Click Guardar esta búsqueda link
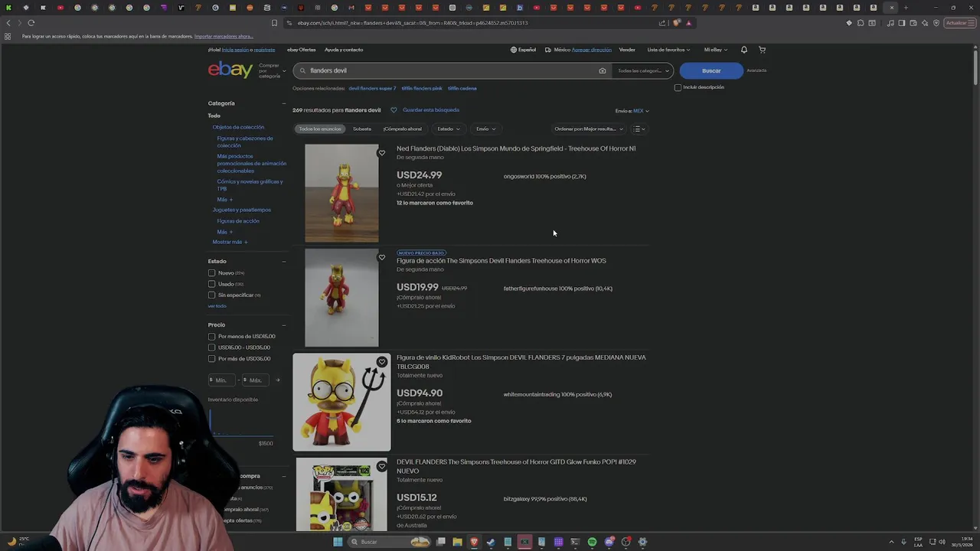Screen dimensions: 980x551 coord(431,110)
